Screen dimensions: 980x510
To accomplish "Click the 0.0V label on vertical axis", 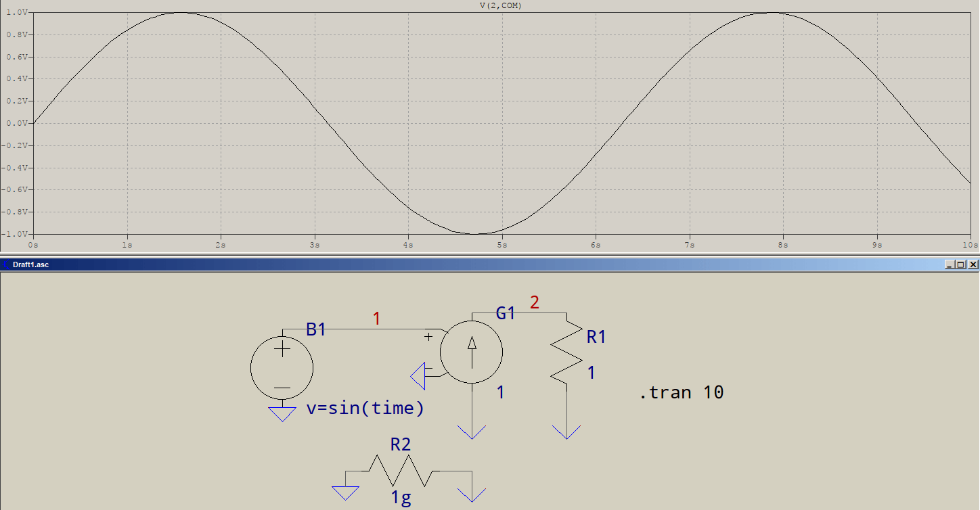I will pos(18,124).
